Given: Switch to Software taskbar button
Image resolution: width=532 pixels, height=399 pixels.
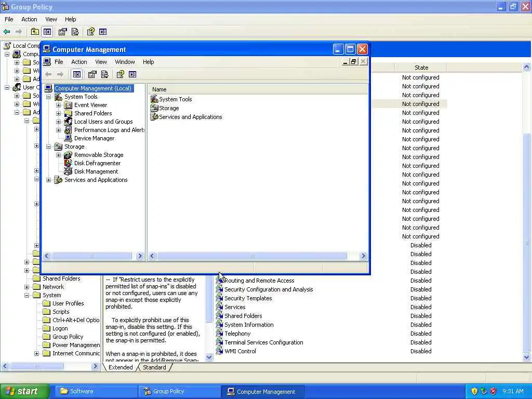Looking at the screenshot, I should pyautogui.click(x=95, y=391).
